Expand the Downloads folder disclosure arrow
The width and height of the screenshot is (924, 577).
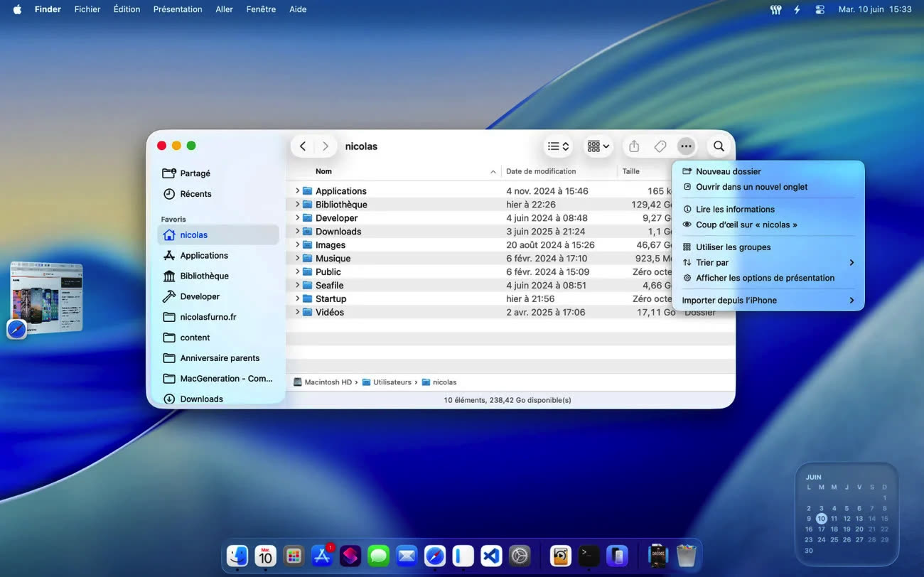pos(298,232)
